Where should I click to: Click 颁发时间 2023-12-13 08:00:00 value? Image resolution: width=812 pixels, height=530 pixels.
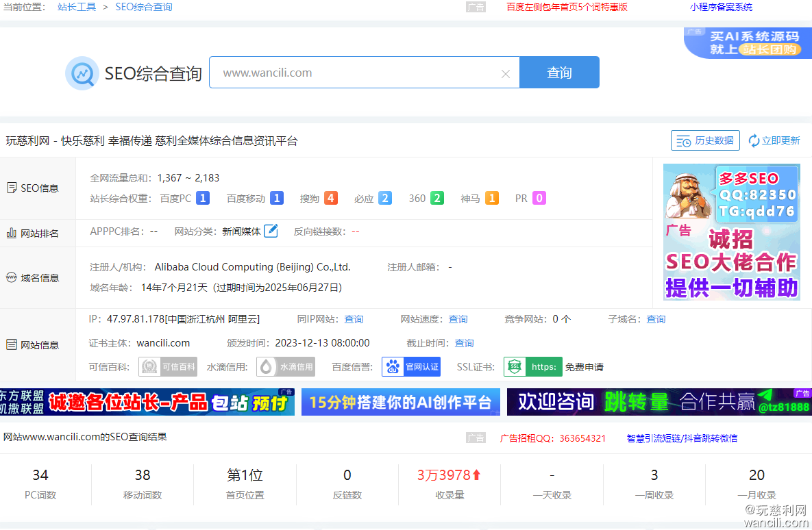click(x=322, y=343)
